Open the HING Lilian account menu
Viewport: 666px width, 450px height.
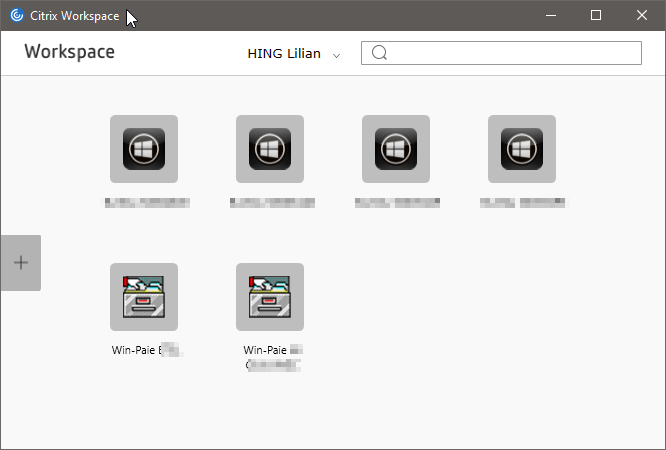coord(284,54)
